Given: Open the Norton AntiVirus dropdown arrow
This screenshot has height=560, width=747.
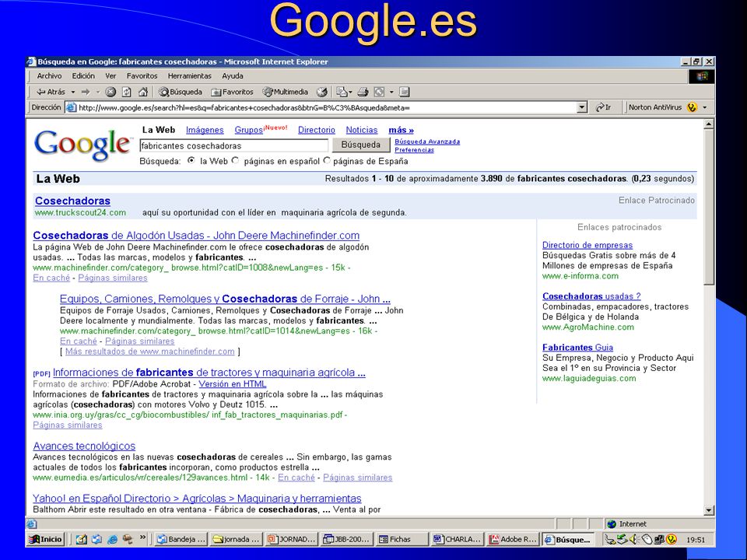Looking at the screenshot, I should coord(705,107).
